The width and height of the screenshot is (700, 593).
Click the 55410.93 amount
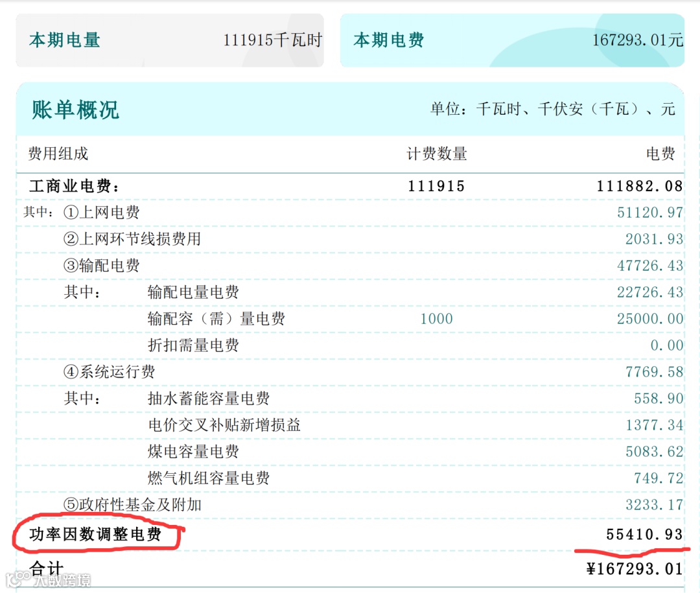644,535
